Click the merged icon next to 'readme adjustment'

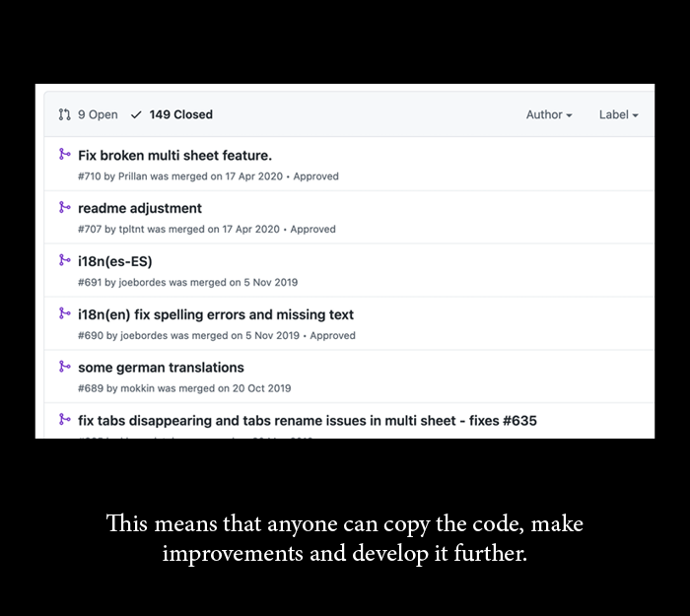click(65, 207)
